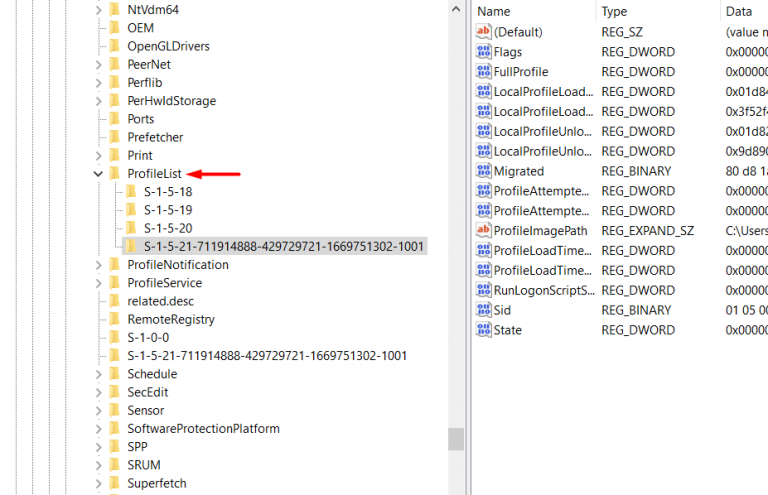
Task: Expand the NtVdm64 key
Action: [x=98, y=10]
